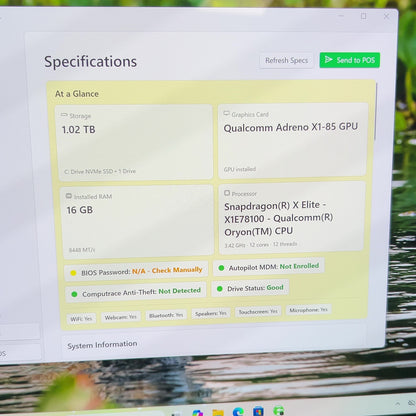Click the 'At a Glance' heading

coord(77,94)
